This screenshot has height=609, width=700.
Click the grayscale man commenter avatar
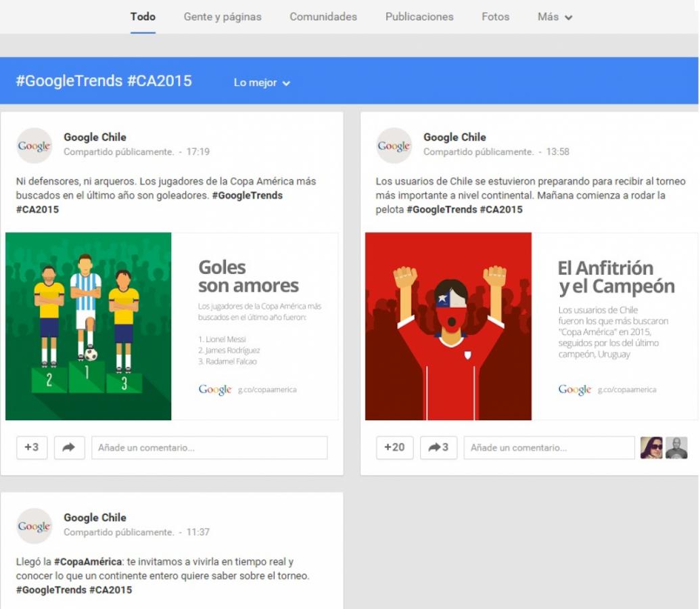[676, 448]
